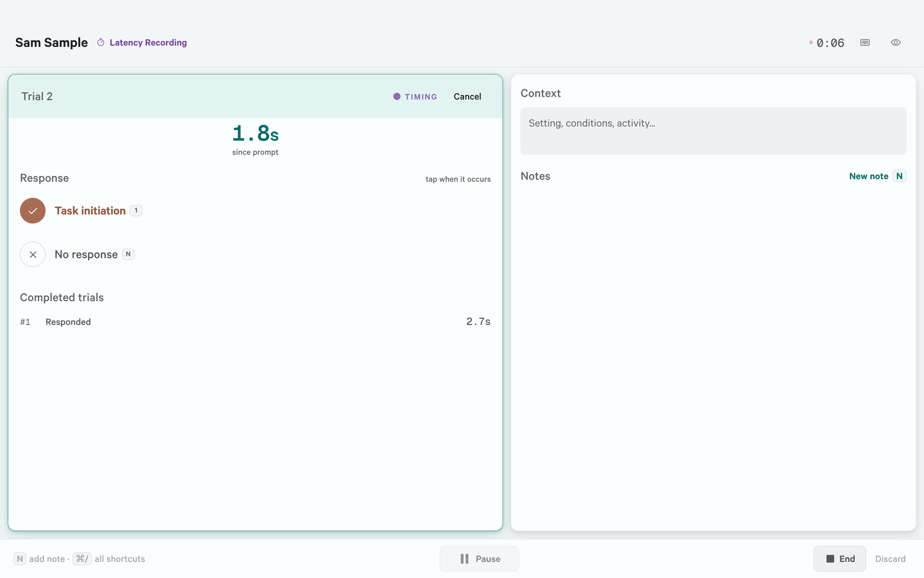
Task: Click the all shortcuts hint
Action: [120, 559]
